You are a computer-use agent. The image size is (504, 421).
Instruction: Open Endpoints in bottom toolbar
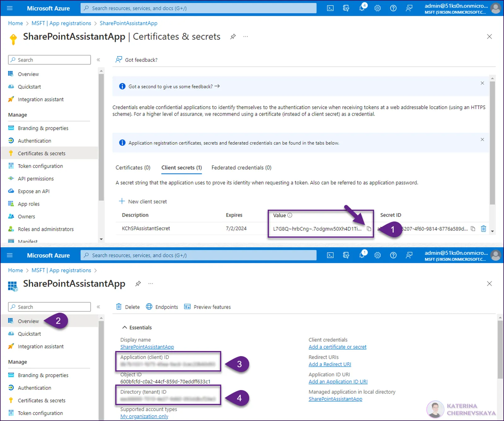coord(162,307)
